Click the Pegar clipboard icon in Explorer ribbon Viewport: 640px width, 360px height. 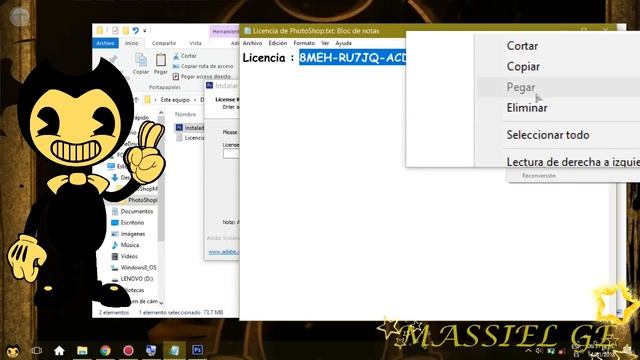tap(160, 64)
